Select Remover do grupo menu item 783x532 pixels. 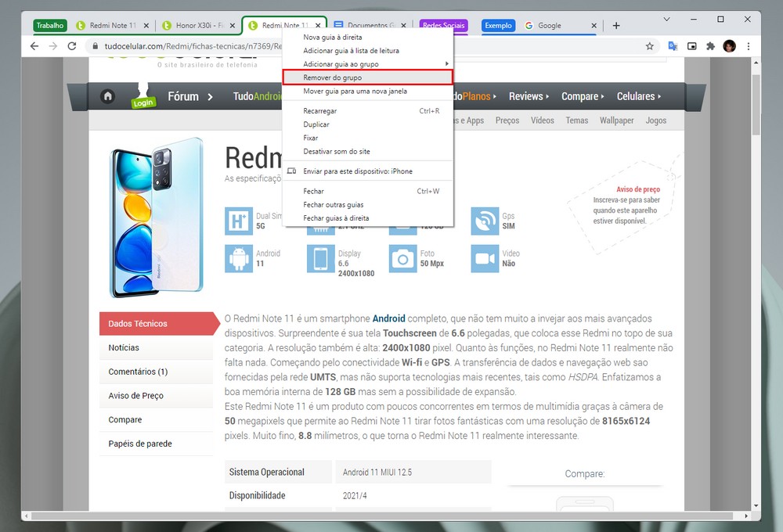click(x=367, y=77)
